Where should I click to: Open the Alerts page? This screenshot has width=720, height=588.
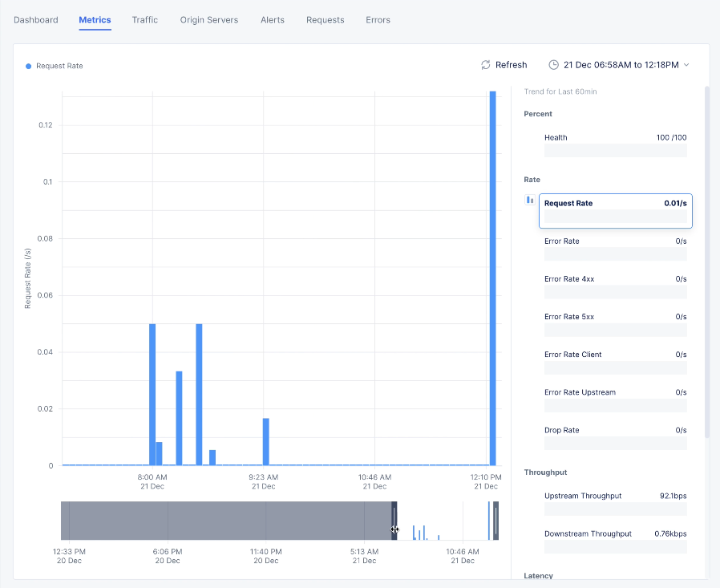[273, 19]
